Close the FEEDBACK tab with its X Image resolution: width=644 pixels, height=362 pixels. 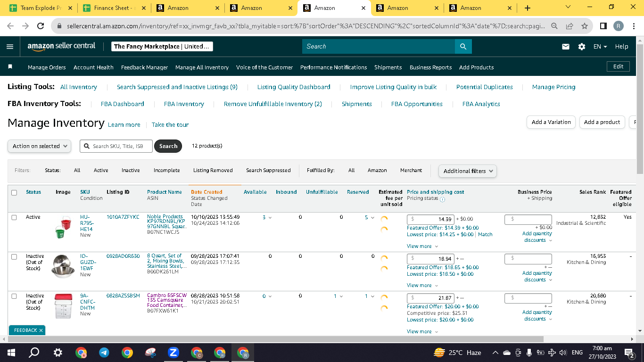[x=41, y=330]
